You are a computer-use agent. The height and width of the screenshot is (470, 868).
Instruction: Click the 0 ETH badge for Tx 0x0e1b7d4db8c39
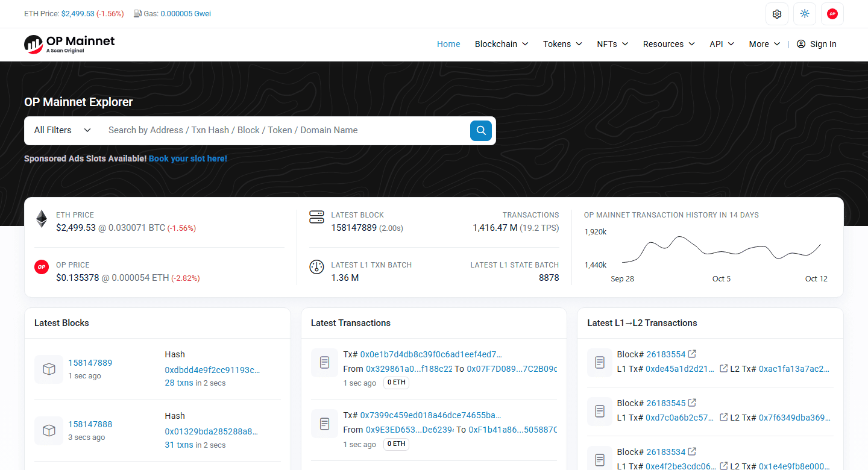pyautogui.click(x=396, y=383)
